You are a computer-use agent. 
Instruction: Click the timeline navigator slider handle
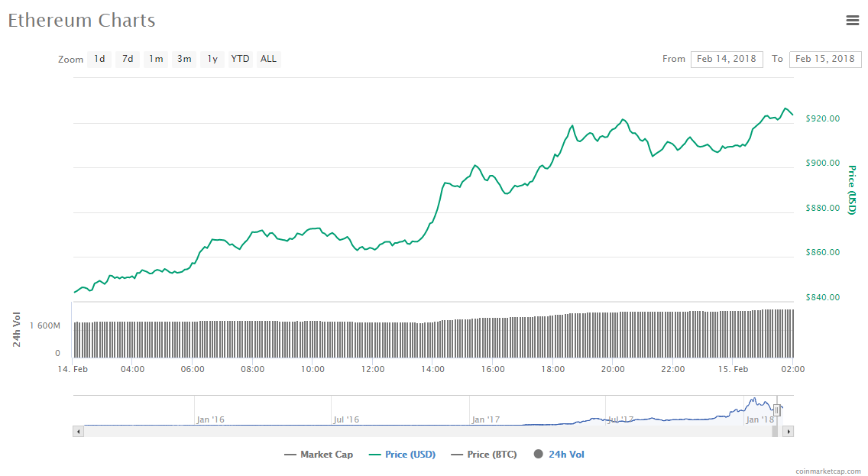[777, 410]
